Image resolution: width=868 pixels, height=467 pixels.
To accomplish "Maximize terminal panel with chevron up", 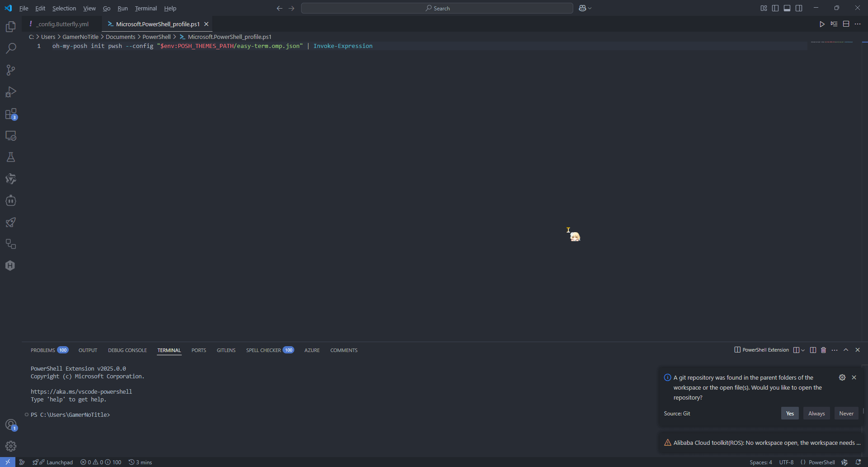I will (846, 350).
